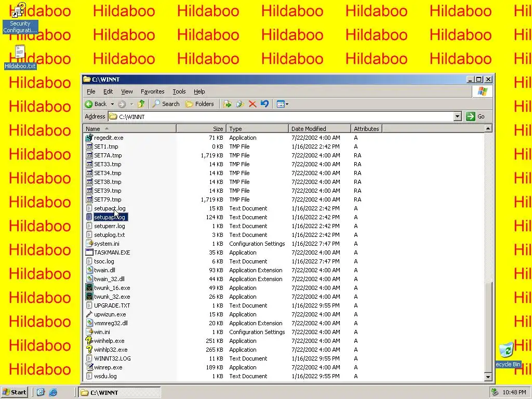The width and height of the screenshot is (532, 399).
Task: Open the Favorites menu
Action: click(152, 91)
